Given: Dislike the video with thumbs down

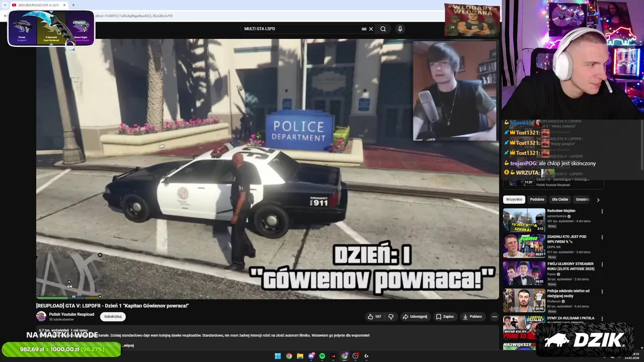Looking at the screenshot, I should coord(391,317).
